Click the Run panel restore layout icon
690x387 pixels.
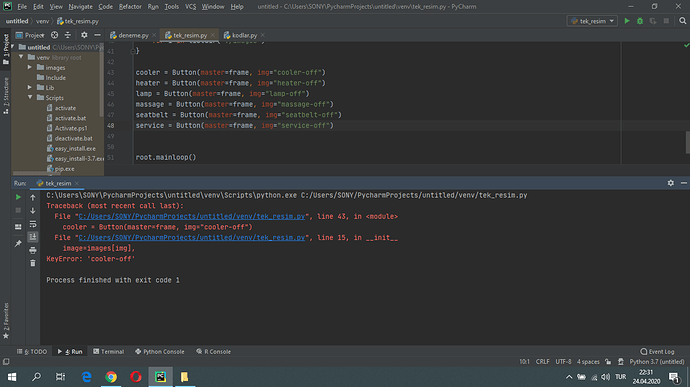(18, 227)
